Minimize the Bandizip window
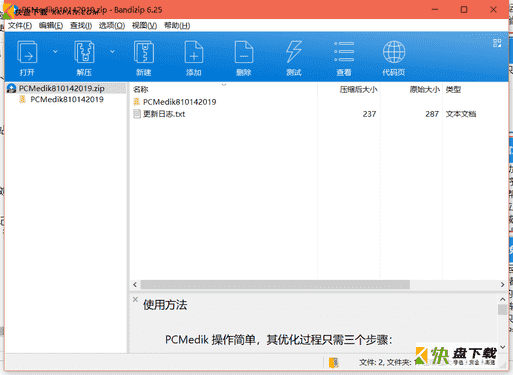 coord(435,10)
